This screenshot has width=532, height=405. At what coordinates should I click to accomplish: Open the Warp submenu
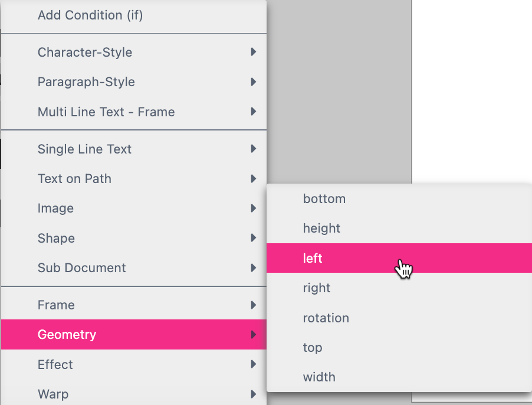point(134,394)
